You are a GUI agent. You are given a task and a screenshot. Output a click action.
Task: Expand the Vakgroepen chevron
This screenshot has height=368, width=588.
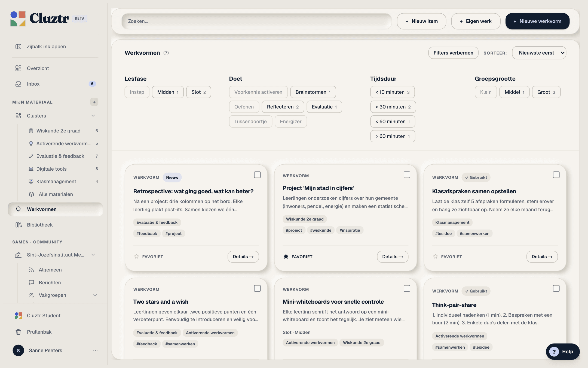[x=95, y=295]
